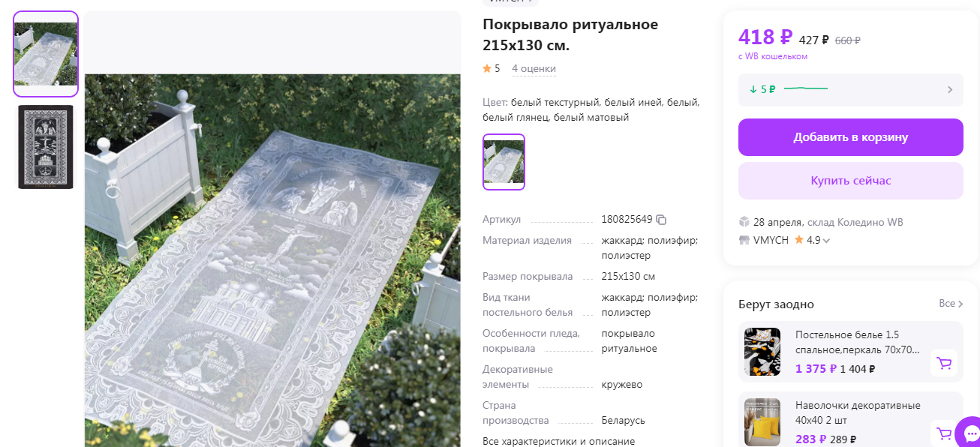Add Наволочки декоративные to cart via cart icon
This screenshot has height=447, width=980.
tap(944, 433)
